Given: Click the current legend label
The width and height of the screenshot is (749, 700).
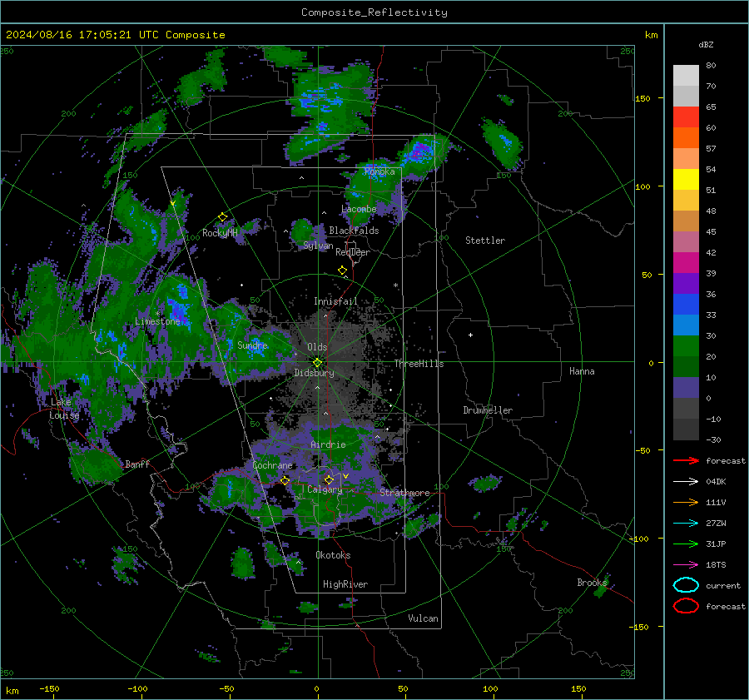Looking at the screenshot, I should click(x=723, y=585).
